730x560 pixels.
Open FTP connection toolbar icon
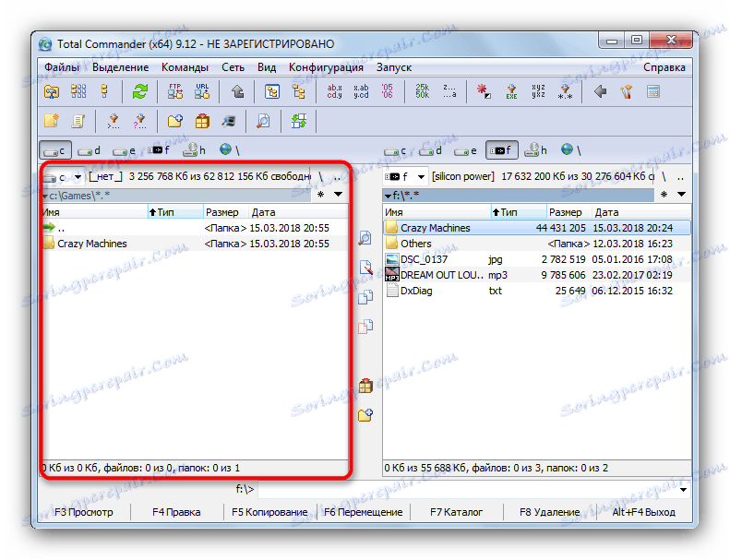[175, 91]
